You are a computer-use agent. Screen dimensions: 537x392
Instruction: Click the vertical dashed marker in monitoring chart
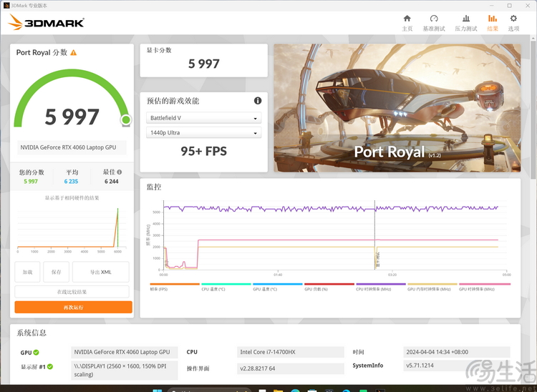[374, 235]
